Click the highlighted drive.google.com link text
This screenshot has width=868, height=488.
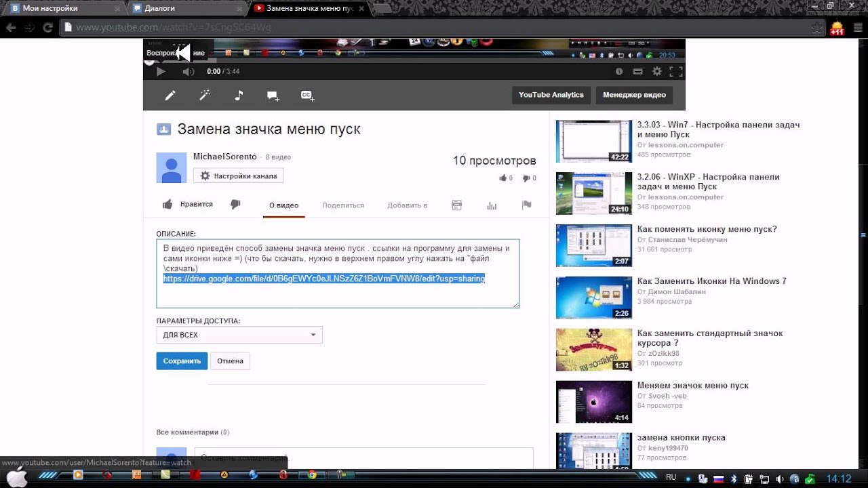pyautogui.click(x=323, y=279)
